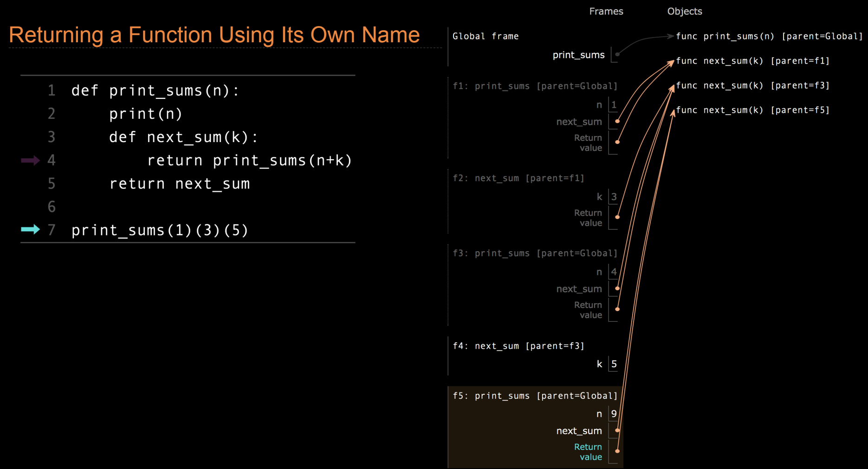The width and height of the screenshot is (868, 469).
Task: Click 'Return value' label in frame f2
Action: (588, 218)
